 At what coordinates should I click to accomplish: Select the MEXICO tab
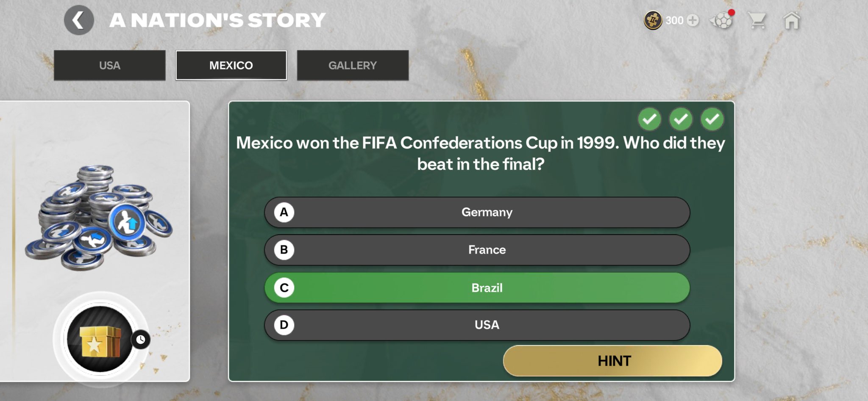click(x=231, y=66)
